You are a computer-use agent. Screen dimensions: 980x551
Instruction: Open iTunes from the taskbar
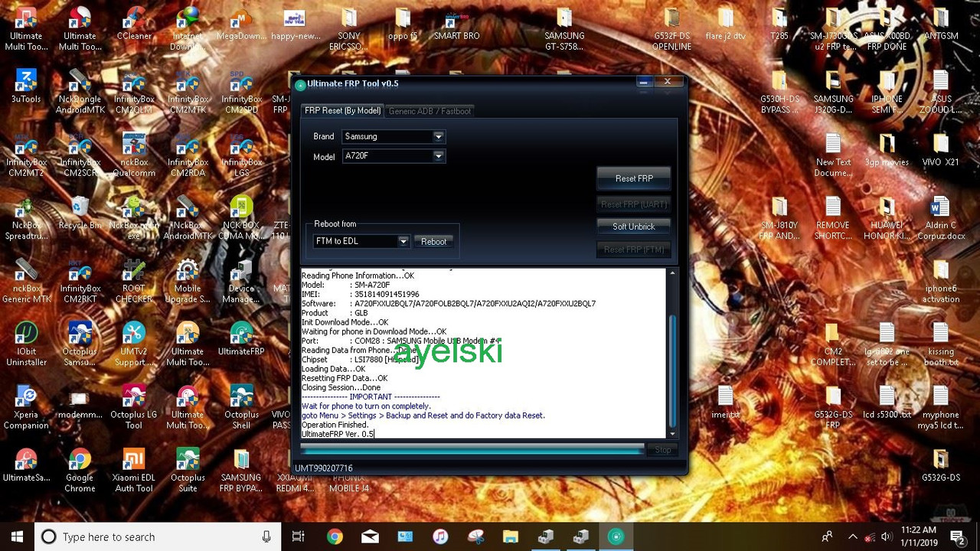(x=440, y=536)
